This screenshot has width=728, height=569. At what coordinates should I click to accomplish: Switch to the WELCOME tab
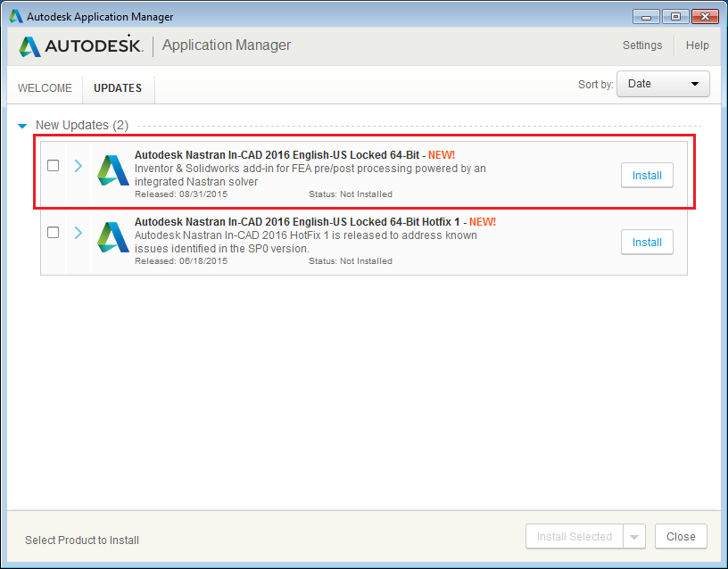click(45, 88)
